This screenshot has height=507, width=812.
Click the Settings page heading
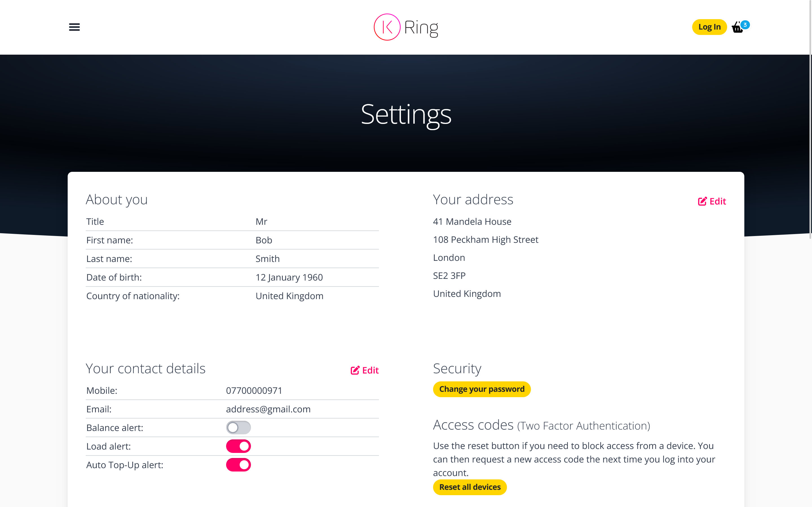point(406,114)
